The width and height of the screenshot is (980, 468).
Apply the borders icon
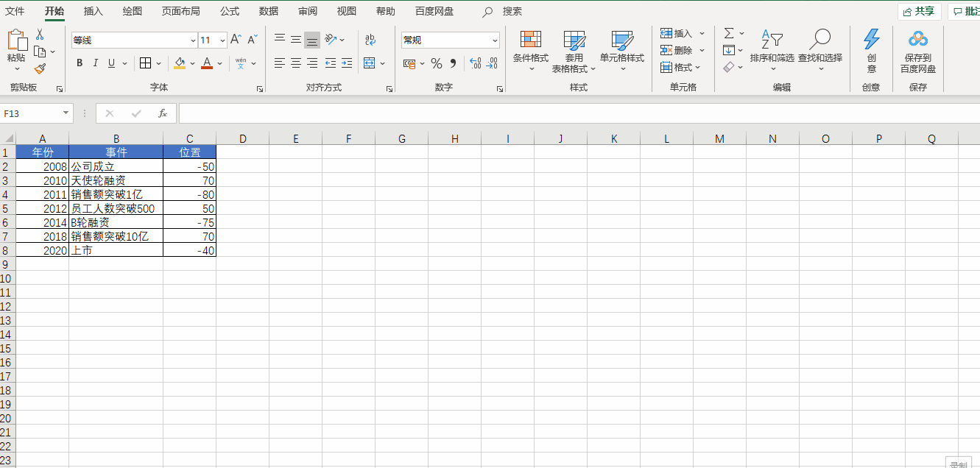[146, 63]
